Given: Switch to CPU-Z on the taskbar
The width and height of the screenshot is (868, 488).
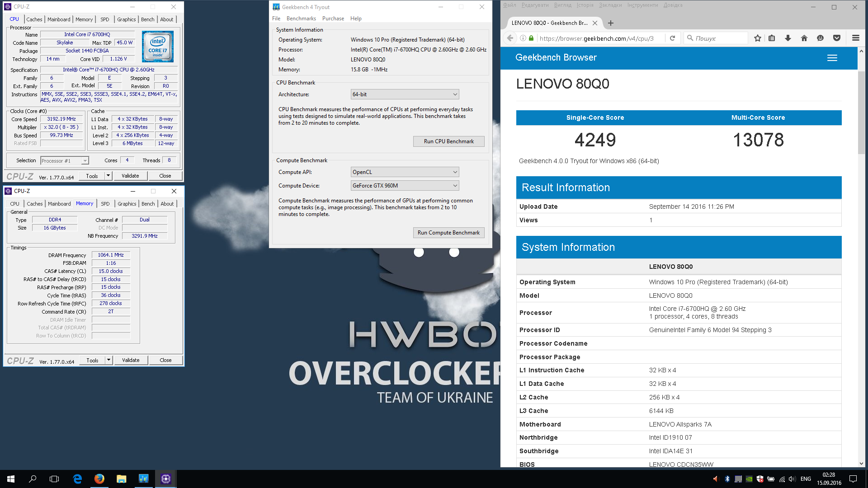Looking at the screenshot, I should 166,479.
